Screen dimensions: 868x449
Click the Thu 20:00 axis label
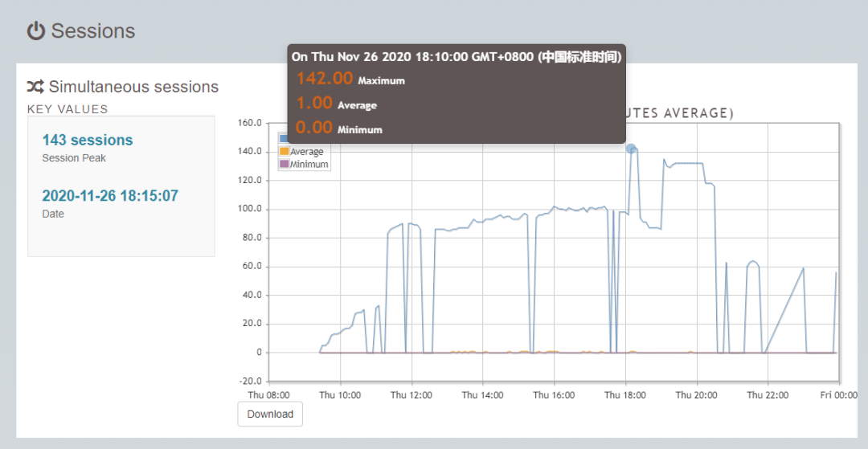click(x=696, y=395)
